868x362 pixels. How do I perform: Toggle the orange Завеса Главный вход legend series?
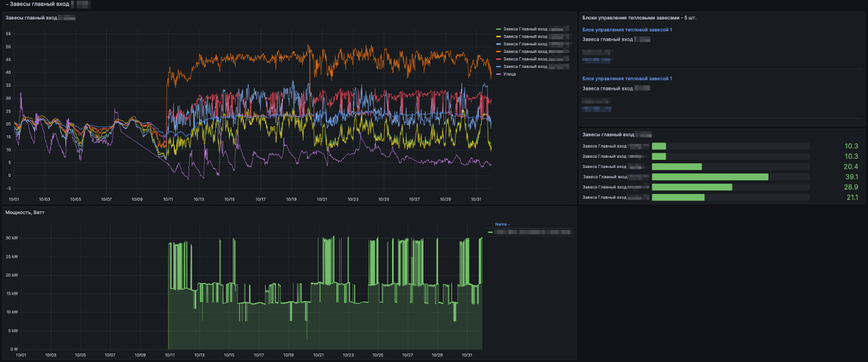click(525, 52)
